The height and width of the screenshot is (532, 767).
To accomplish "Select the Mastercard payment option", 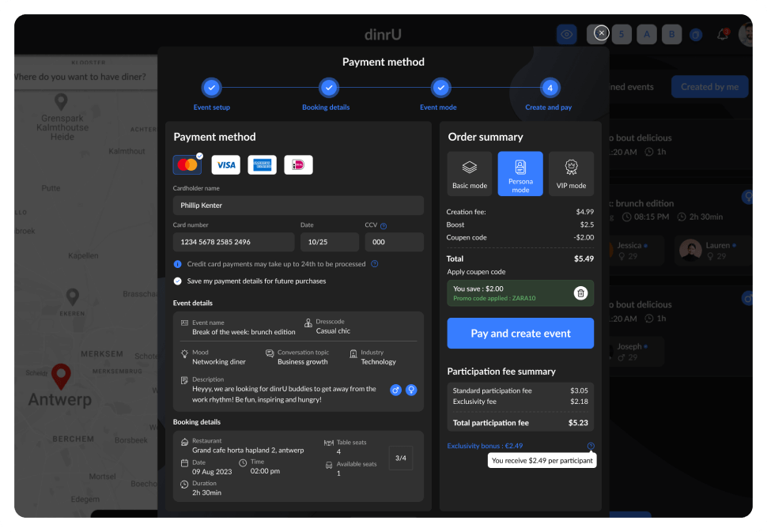I will [x=187, y=164].
